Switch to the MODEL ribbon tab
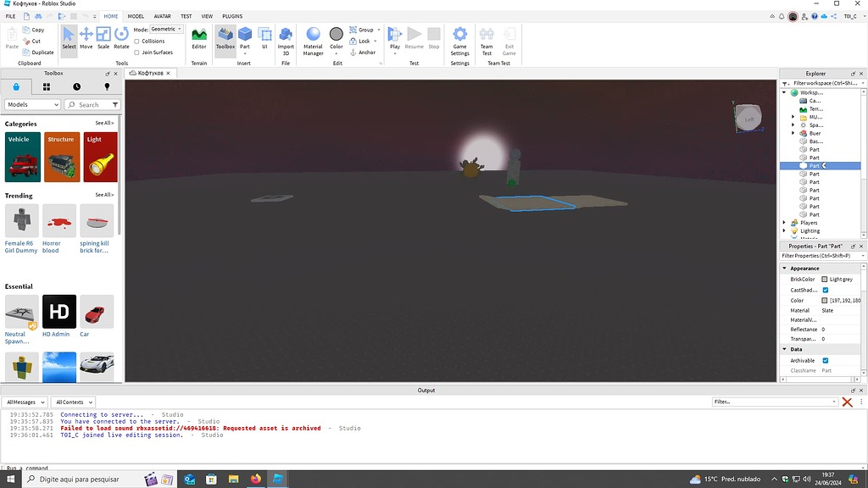 coord(136,16)
